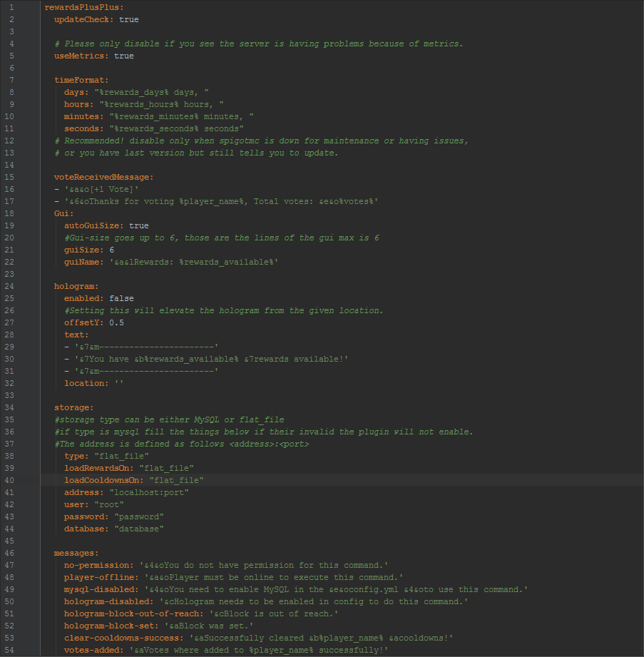
Task: Click line number 1 in the gutter
Action: pyautogui.click(x=11, y=7)
